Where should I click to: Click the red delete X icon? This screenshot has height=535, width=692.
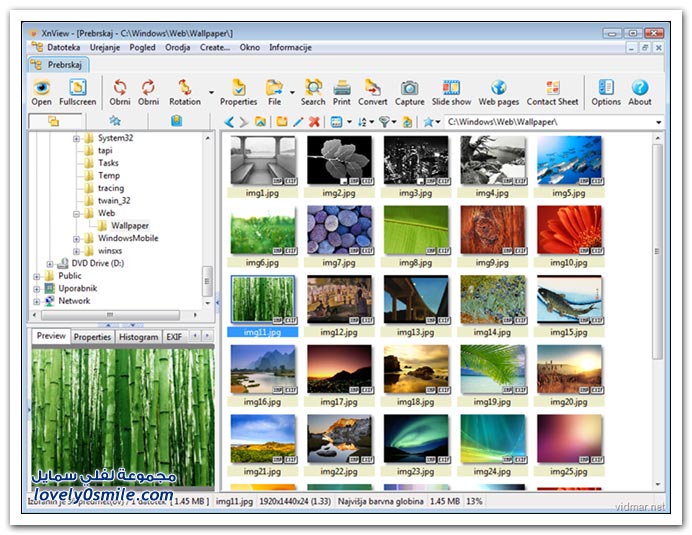pyautogui.click(x=314, y=122)
